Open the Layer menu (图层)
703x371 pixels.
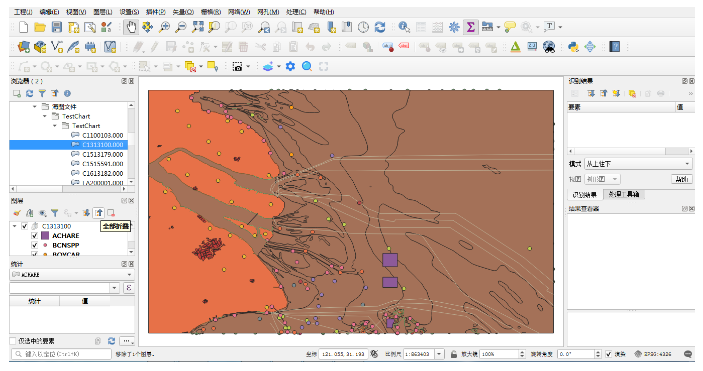[x=103, y=12]
